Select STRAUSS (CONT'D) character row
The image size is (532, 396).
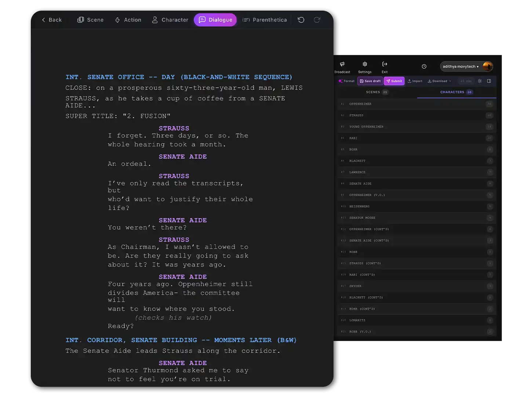(x=417, y=263)
